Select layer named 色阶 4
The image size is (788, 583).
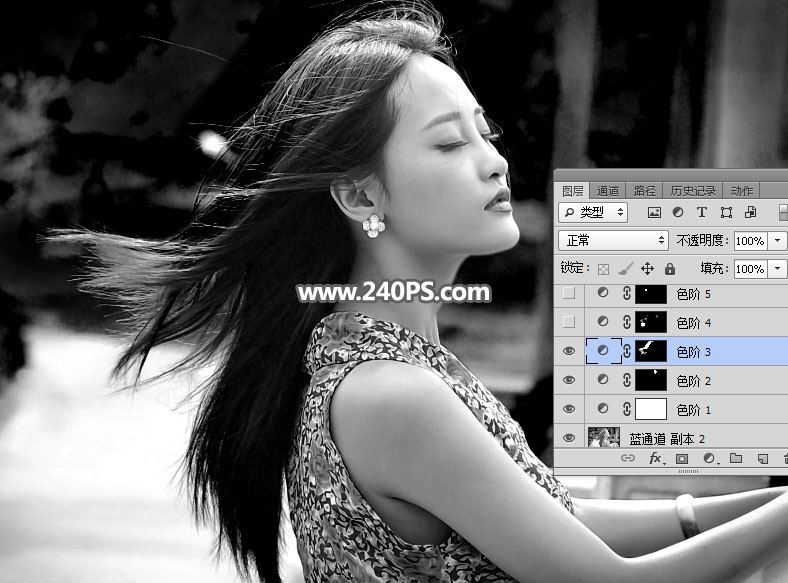(x=693, y=323)
